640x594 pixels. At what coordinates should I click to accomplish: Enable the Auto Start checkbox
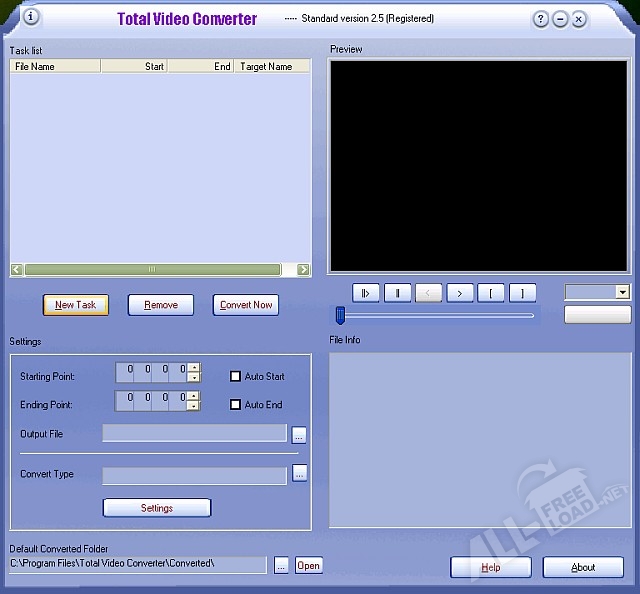236,377
